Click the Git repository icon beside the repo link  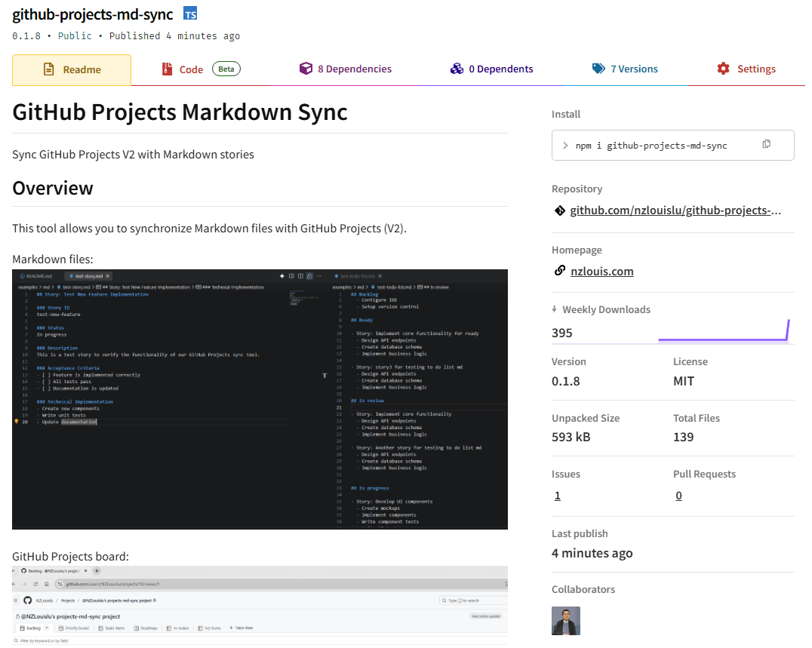pyautogui.click(x=559, y=210)
